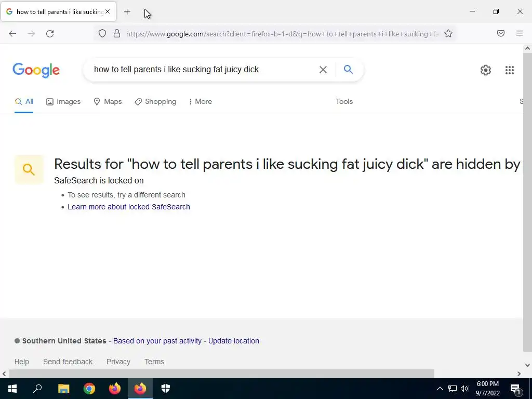
Task: Click the volume speaker tray icon
Action: [x=464, y=389]
